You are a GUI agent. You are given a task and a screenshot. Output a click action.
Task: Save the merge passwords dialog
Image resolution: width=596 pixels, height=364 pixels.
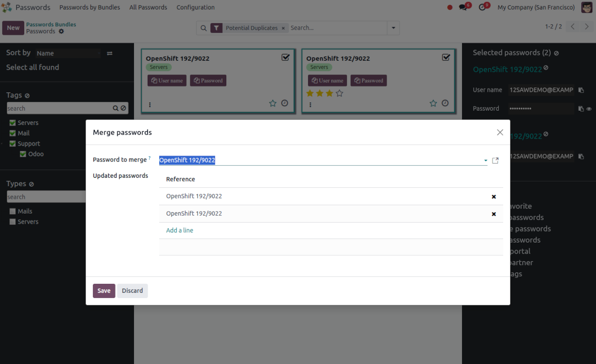point(104,291)
